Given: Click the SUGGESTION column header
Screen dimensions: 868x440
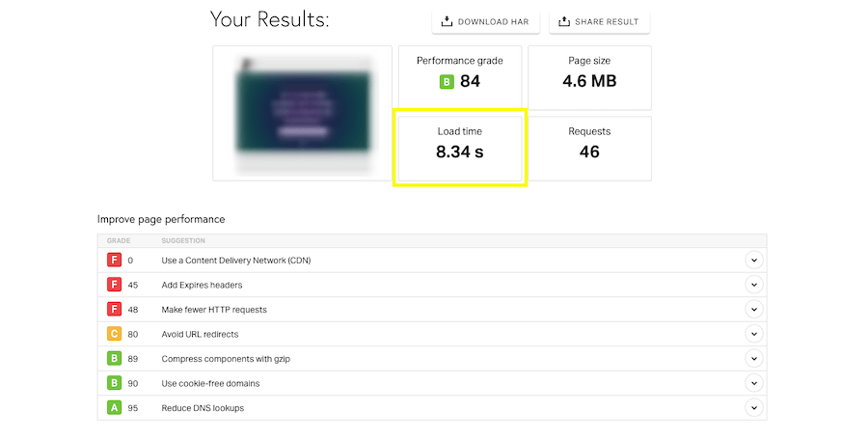Looking at the screenshot, I should point(183,240).
